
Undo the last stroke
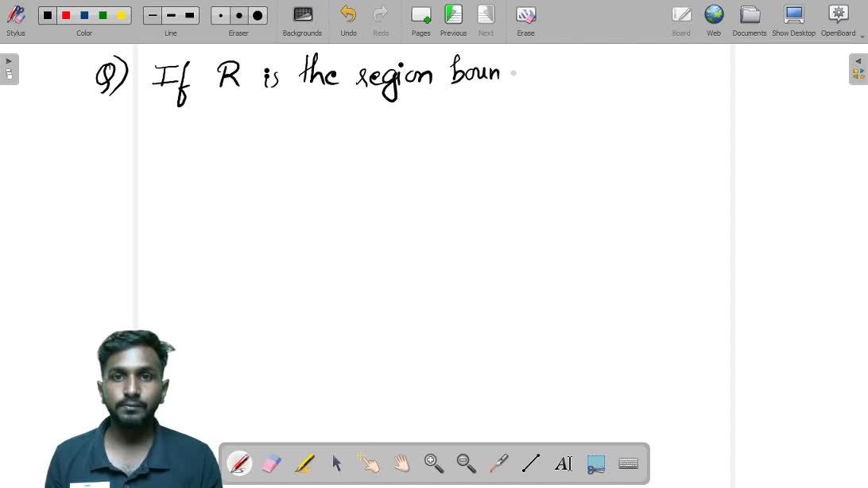tap(348, 20)
